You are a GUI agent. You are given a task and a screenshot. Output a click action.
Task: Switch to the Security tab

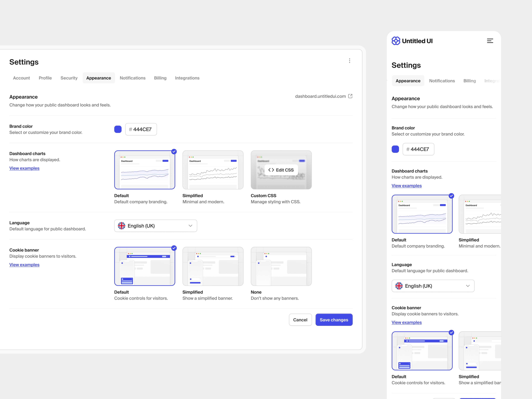tap(69, 78)
